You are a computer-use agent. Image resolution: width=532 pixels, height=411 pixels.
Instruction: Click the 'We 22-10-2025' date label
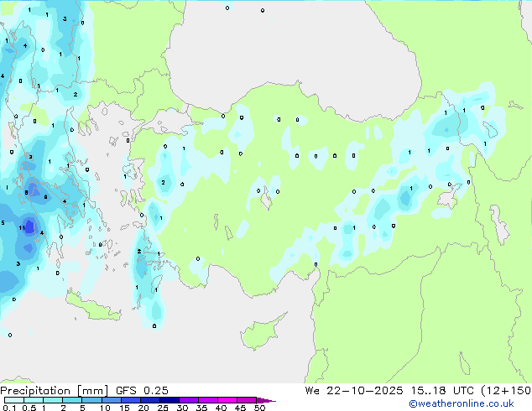click(x=354, y=391)
